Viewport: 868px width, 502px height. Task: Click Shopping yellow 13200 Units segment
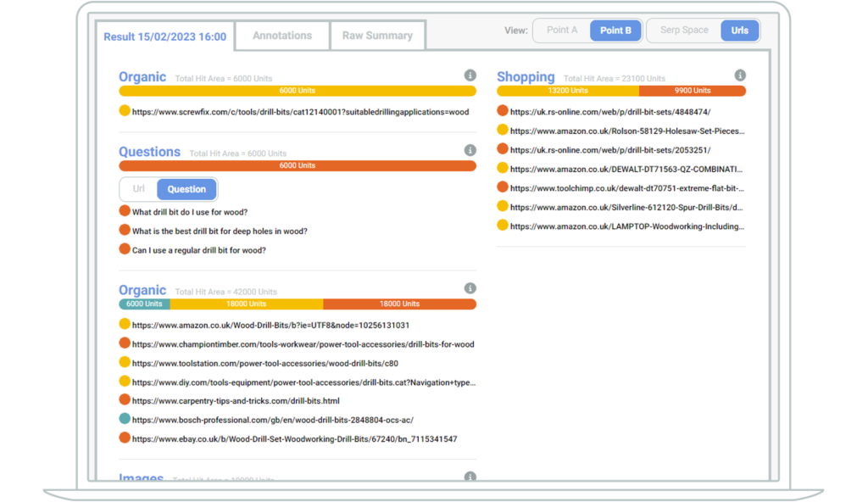[568, 91]
